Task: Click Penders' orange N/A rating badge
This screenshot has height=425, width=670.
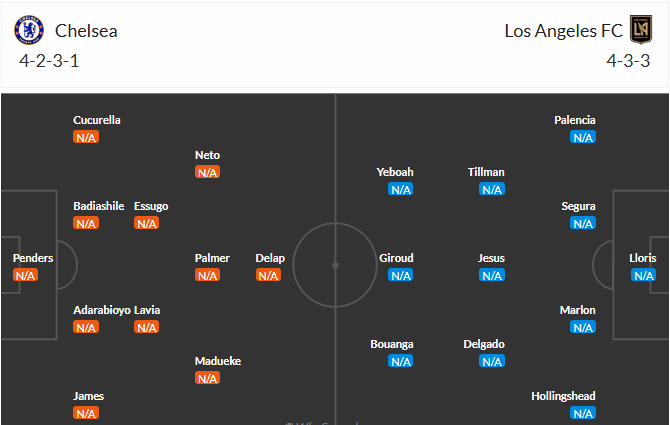Action: coord(25,275)
